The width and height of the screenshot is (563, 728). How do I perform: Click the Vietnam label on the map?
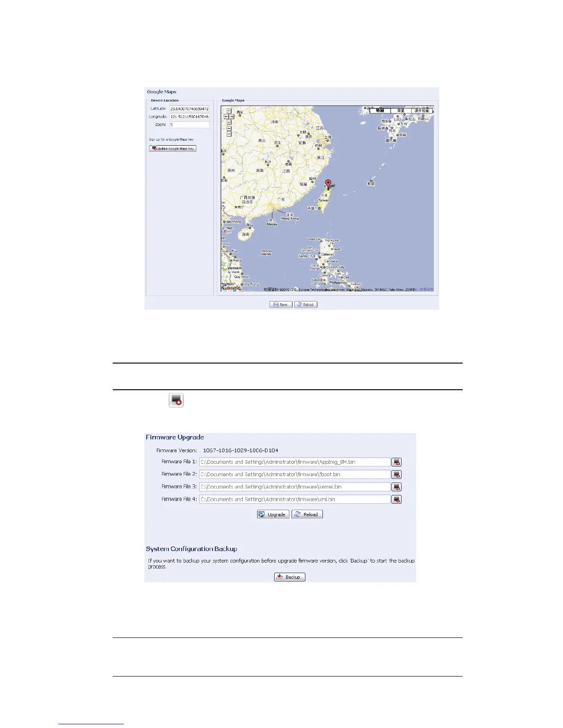(235, 268)
